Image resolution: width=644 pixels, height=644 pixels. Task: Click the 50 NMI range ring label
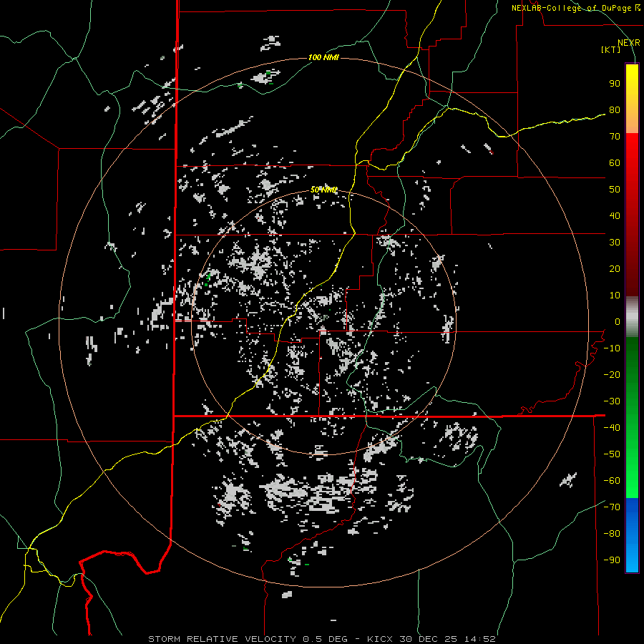point(323,190)
